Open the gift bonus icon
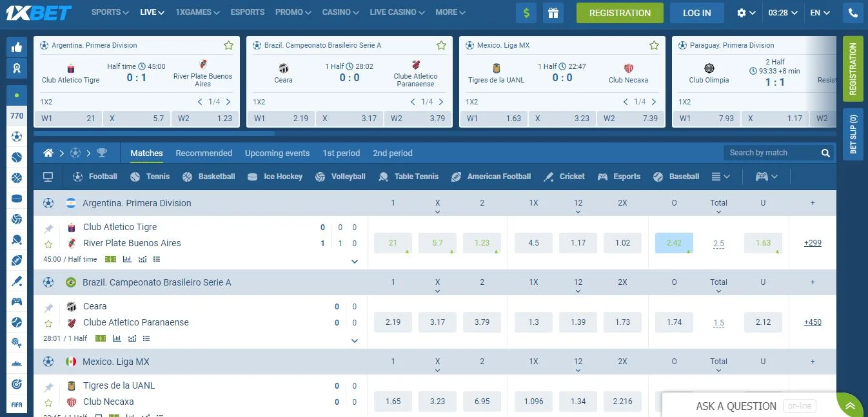The height and width of the screenshot is (417, 868). [553, 13]
